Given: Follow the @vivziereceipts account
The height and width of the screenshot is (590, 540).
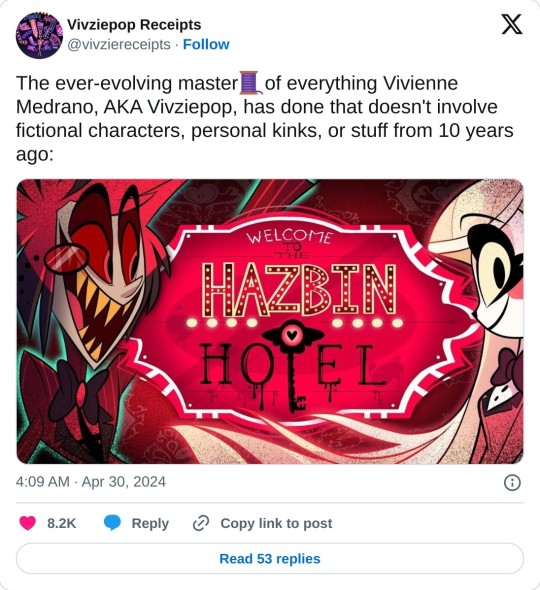Looking at the screenshot, I should pos(206,44).
